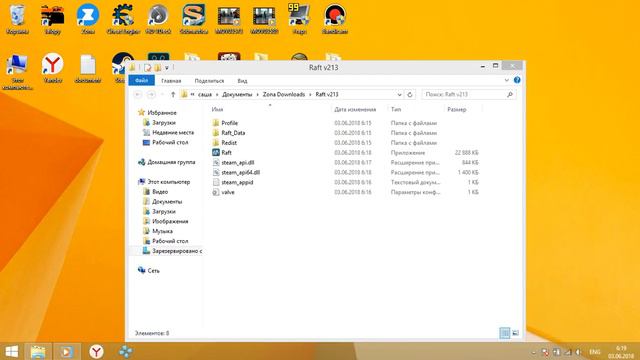Sort by Дата изменения column header
This screenshot has height=360, width=640.
(355, 109)
